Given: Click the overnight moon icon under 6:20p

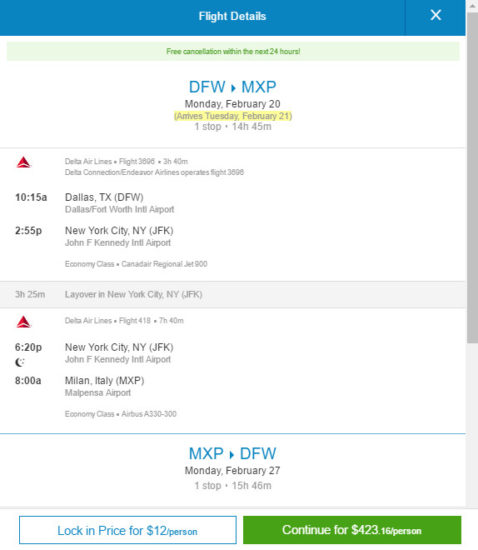Looking at the screenshot, I should coord(20,362).
